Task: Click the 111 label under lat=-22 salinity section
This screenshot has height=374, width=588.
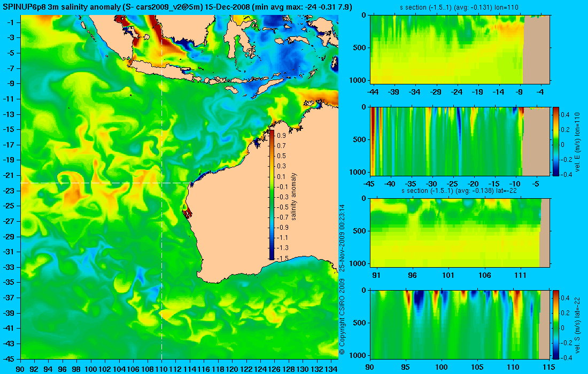Action: tap(520, 276)
